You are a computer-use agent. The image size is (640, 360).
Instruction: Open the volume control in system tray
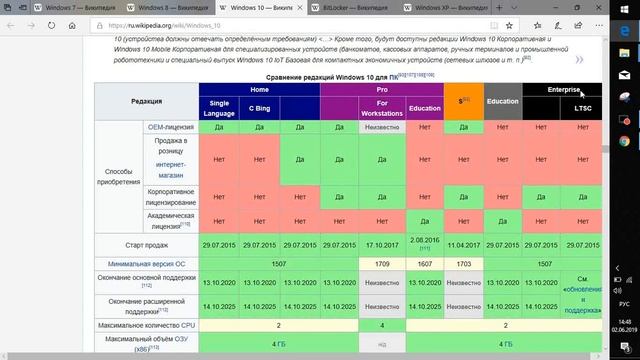coord(618,291)
